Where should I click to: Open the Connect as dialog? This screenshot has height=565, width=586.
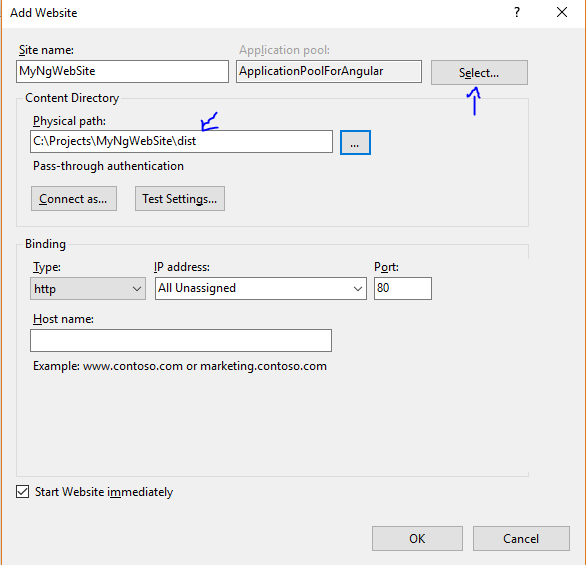(74, 198)
